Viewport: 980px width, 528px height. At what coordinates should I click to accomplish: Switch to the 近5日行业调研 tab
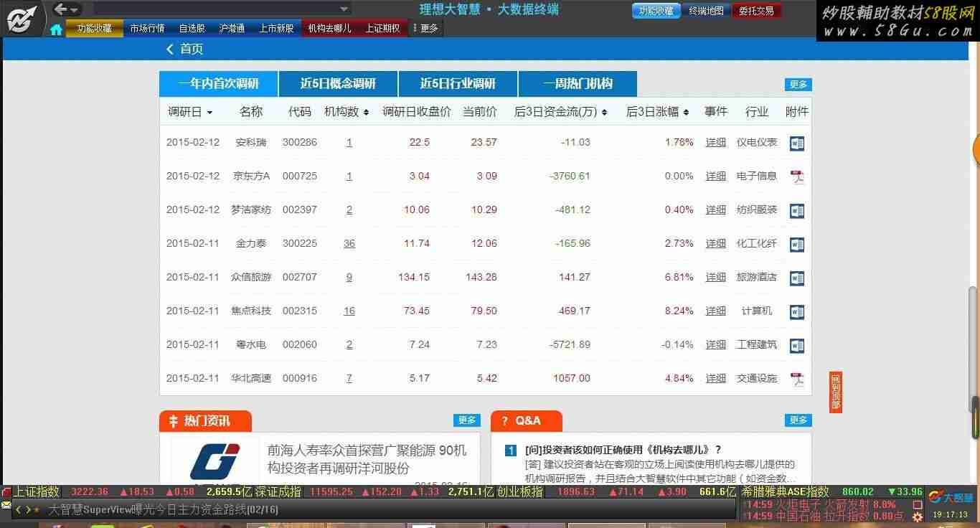point(458,84)
